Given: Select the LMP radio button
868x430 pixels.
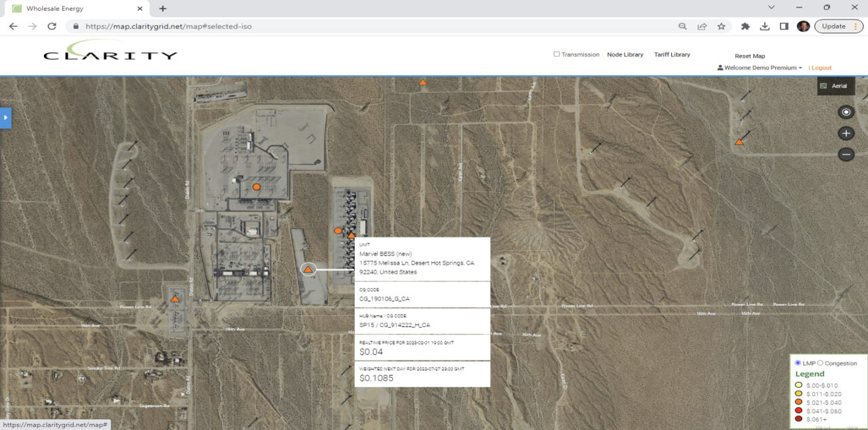Looking at the screenshot, I should click(797, 363).
